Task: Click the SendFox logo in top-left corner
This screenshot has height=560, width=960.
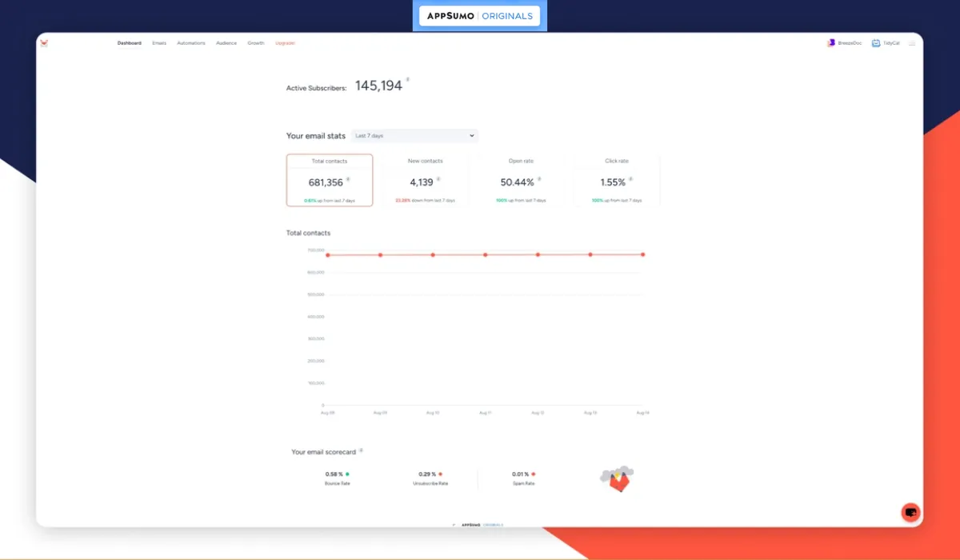Action: (x=44, y=43)
